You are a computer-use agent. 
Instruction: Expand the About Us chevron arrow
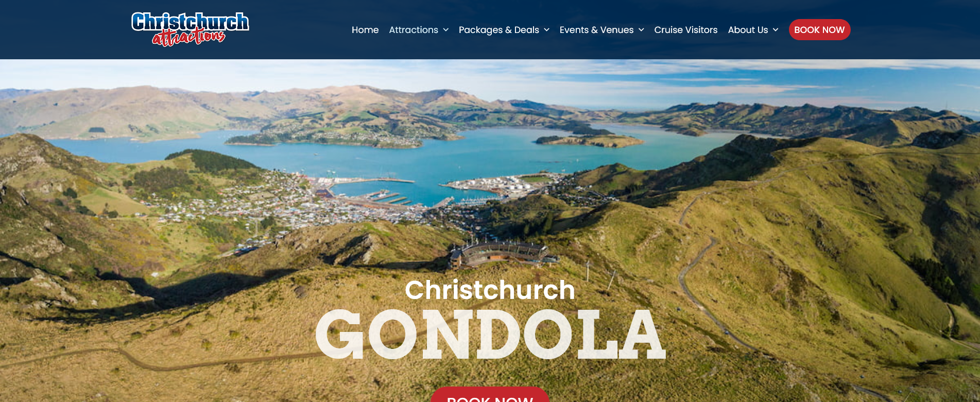pos(776,30)
